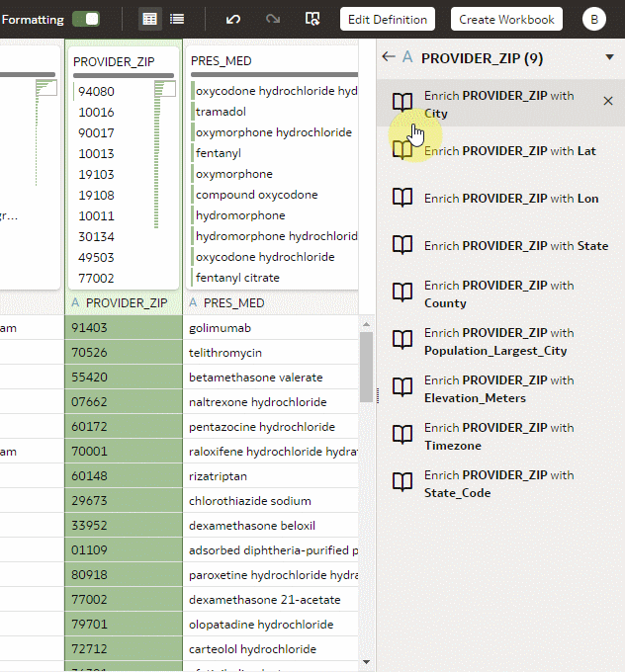Screen dimensions: 625x672
Task: Click book icon for Enrich with Lat
Action: (x=402, y=150)
